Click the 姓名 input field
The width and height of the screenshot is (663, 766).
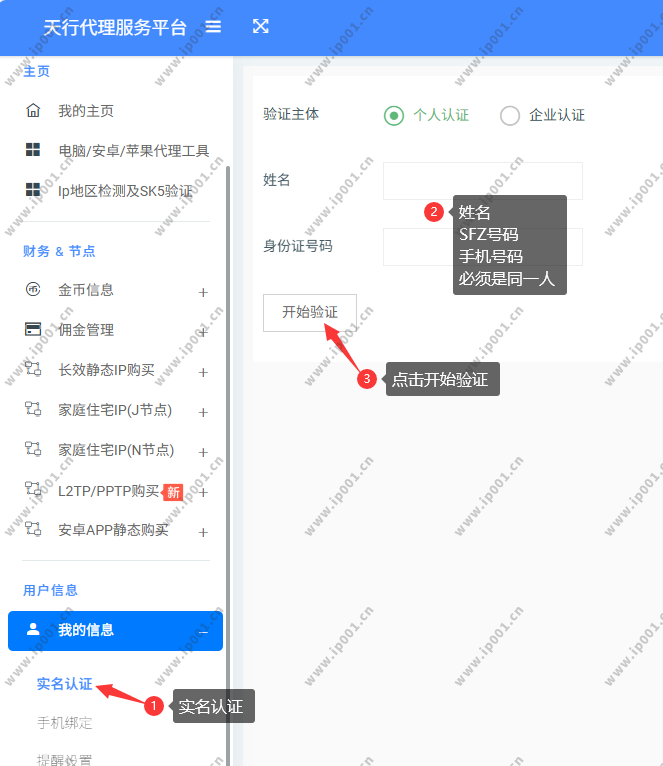482,181
